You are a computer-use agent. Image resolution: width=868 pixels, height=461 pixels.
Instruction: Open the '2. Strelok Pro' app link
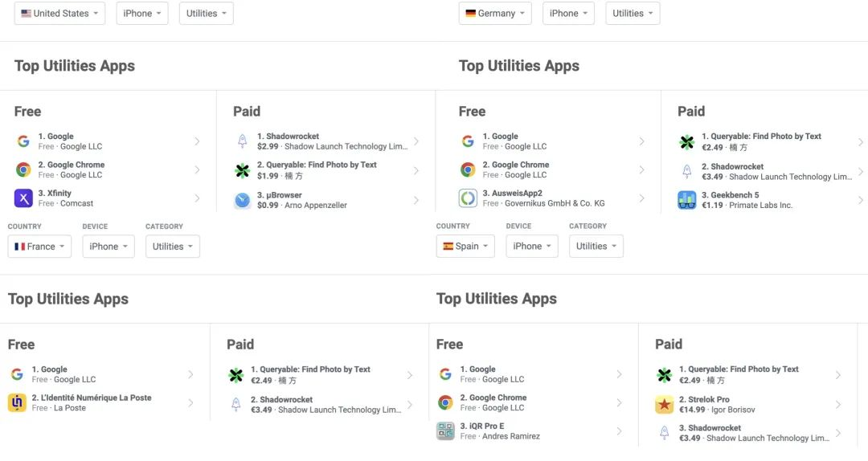[x=704, y=399]
